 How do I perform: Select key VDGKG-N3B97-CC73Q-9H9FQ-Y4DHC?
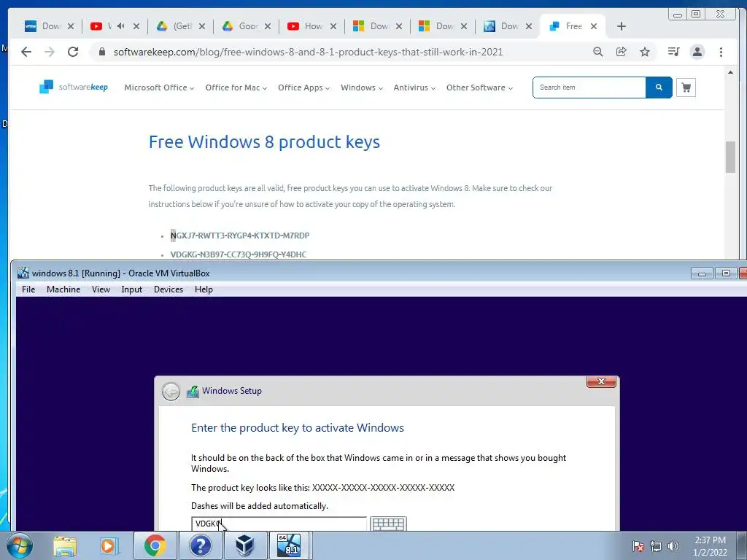coord(239,254)
